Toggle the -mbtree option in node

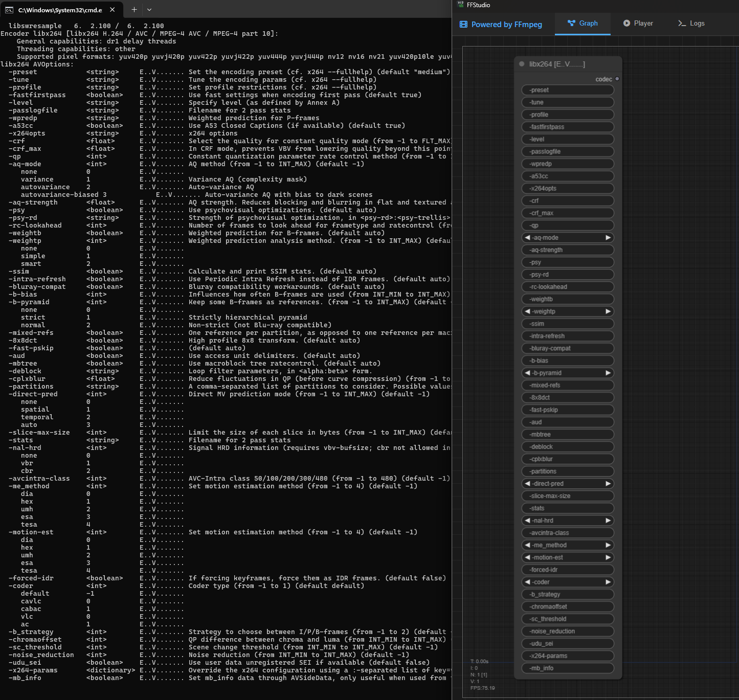(x=568, y=434)
